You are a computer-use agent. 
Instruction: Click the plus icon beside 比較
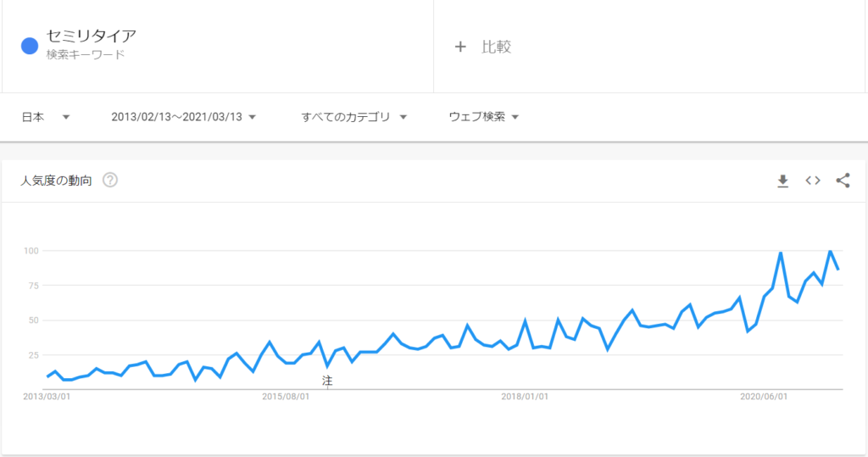[460, 47]
